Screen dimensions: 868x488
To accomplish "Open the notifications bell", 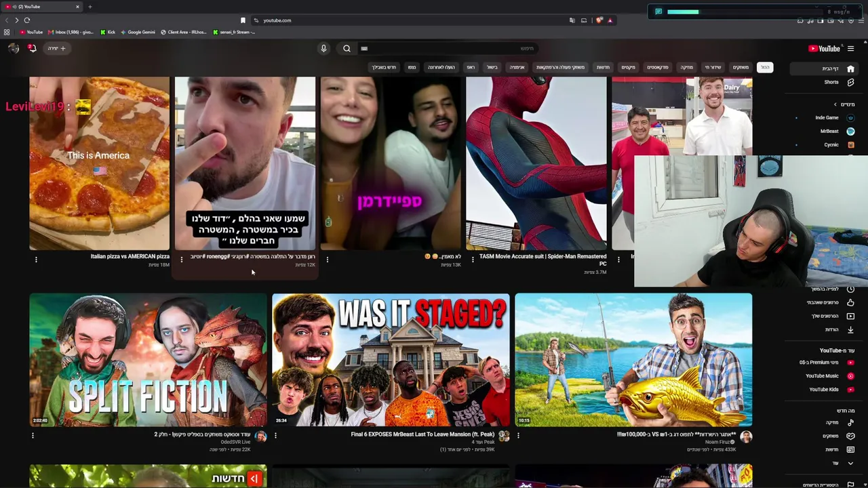I will 32,48.
